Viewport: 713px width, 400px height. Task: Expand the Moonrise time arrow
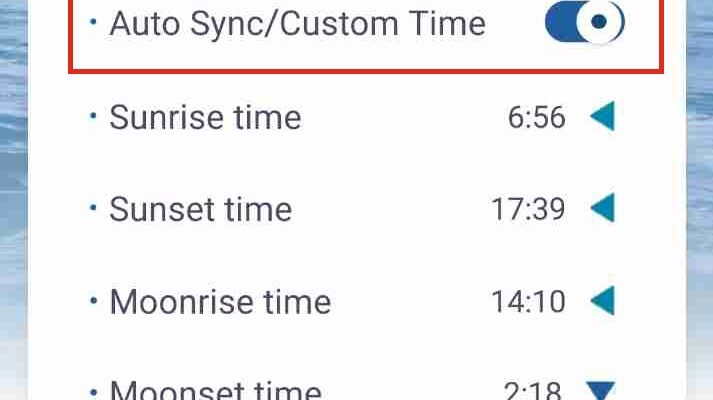pos(601,301)
